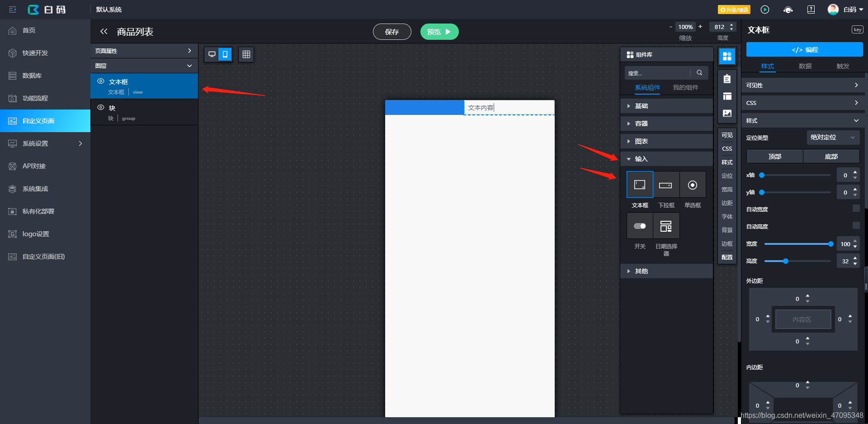Adjust the 高度 slider
The width and height of the screenshot is (868, 424).
(x=797, y=261)
